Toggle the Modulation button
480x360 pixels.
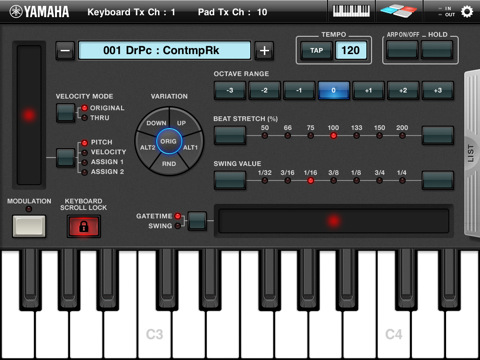pos(29,226)
